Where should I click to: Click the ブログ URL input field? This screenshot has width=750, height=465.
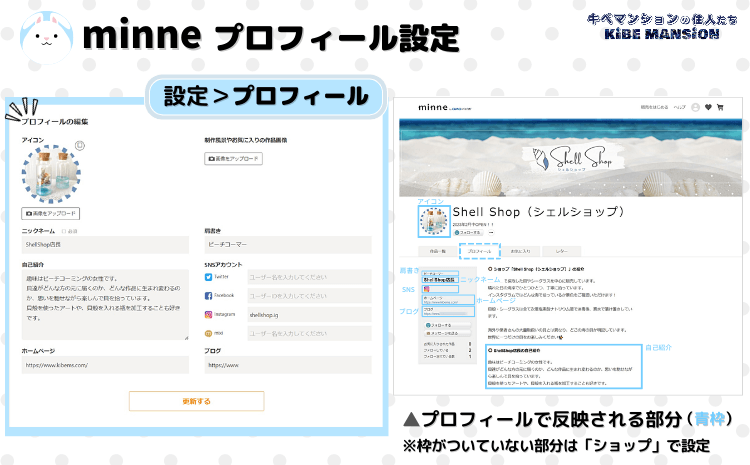[288, 365]
